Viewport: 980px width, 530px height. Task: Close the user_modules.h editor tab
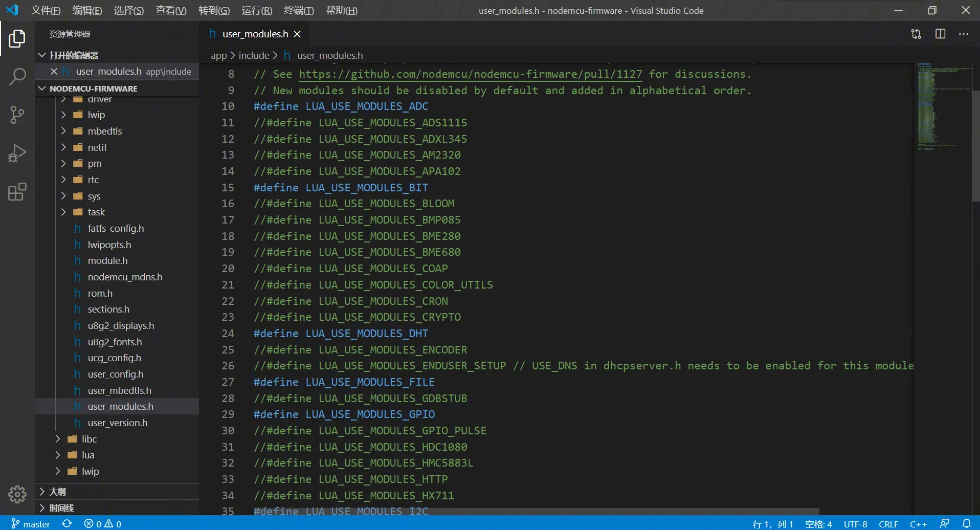tap(297, 34)
